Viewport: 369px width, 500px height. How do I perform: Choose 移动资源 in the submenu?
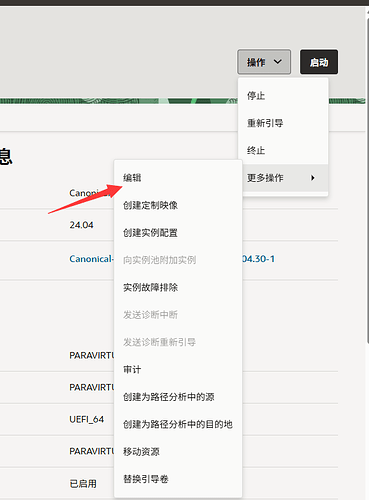pos(178,451)
